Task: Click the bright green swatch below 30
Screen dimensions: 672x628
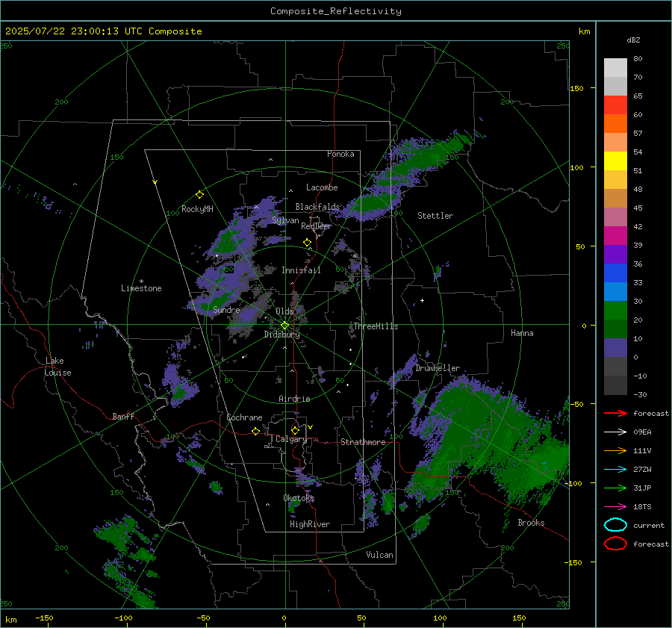Action: [x=615, y=311]
